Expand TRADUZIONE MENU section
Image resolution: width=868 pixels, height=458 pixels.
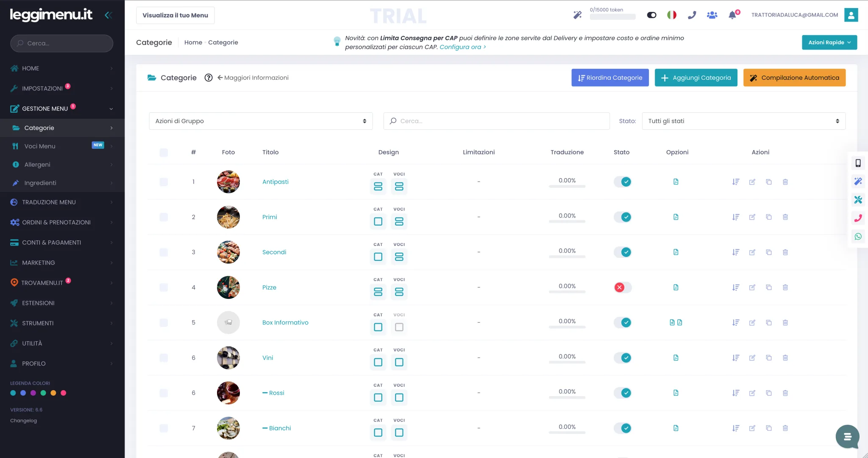pos(62,202)
